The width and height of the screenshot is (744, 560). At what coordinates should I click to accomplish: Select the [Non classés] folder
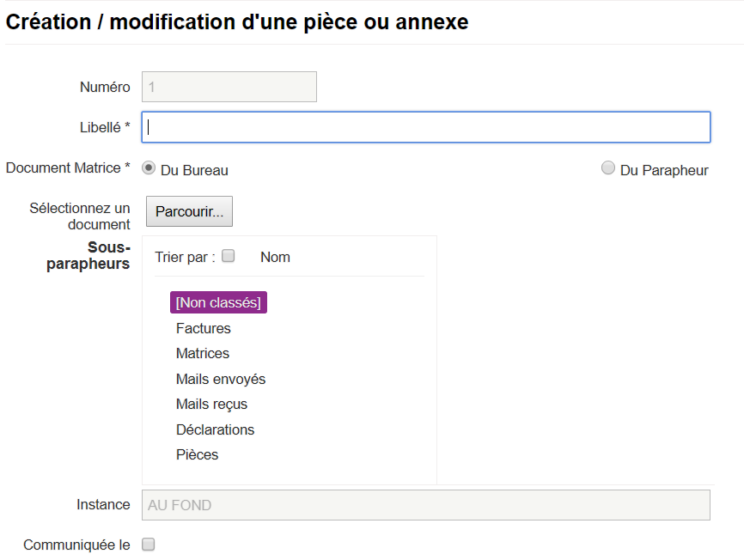(218, 302)
